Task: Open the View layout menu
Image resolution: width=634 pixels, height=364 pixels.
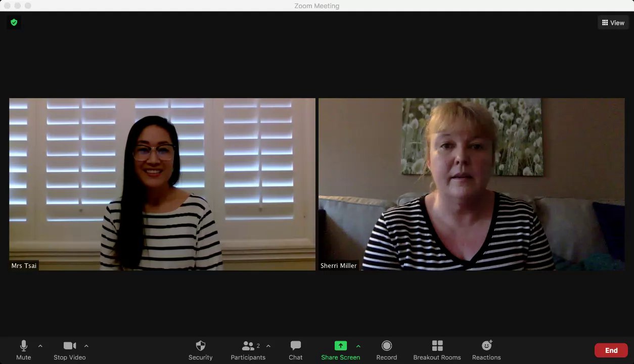Action: [613, 23]
